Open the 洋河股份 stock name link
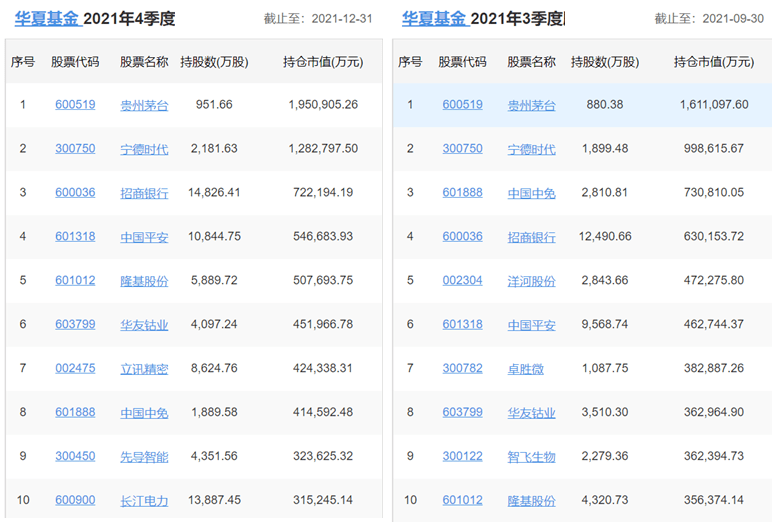The image size is (772, 522). [531, 281]
